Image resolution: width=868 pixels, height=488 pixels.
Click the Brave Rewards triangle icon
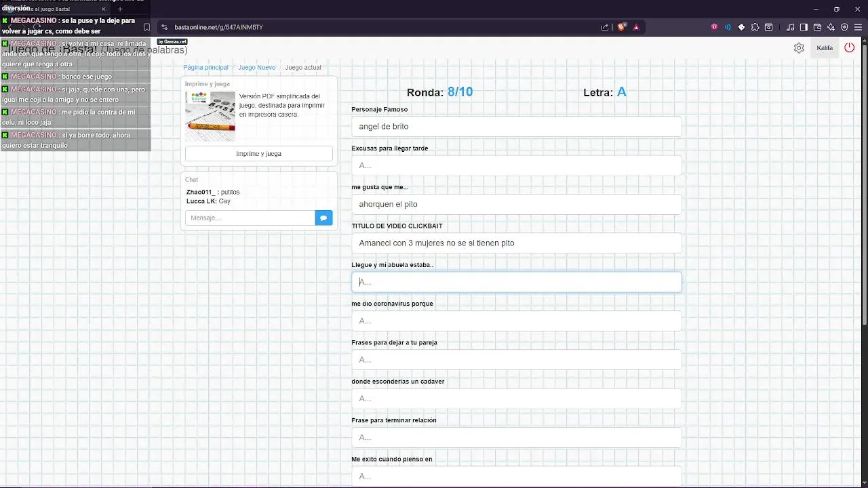636,27
